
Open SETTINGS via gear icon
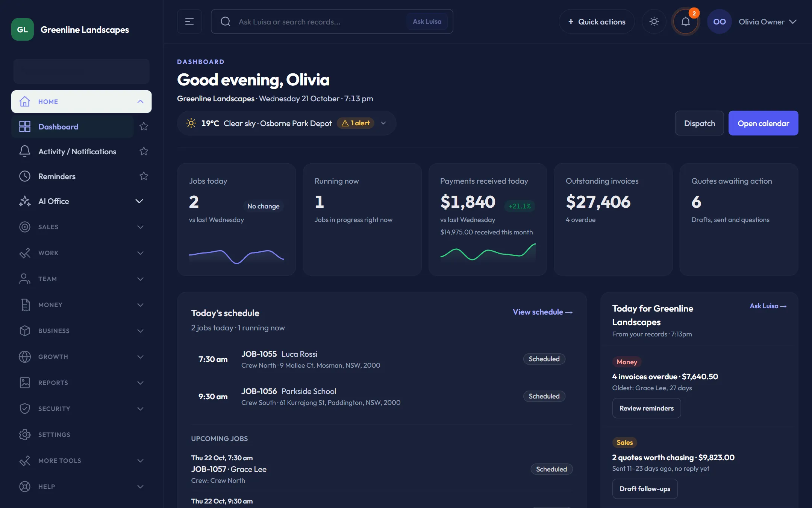point(25,435)
